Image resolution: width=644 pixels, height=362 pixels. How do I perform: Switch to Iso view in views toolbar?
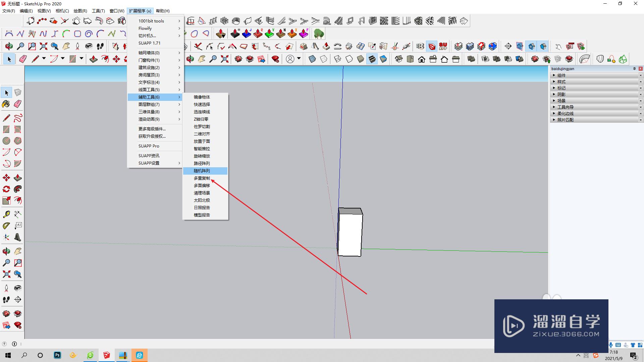click(x=399, y=59)
